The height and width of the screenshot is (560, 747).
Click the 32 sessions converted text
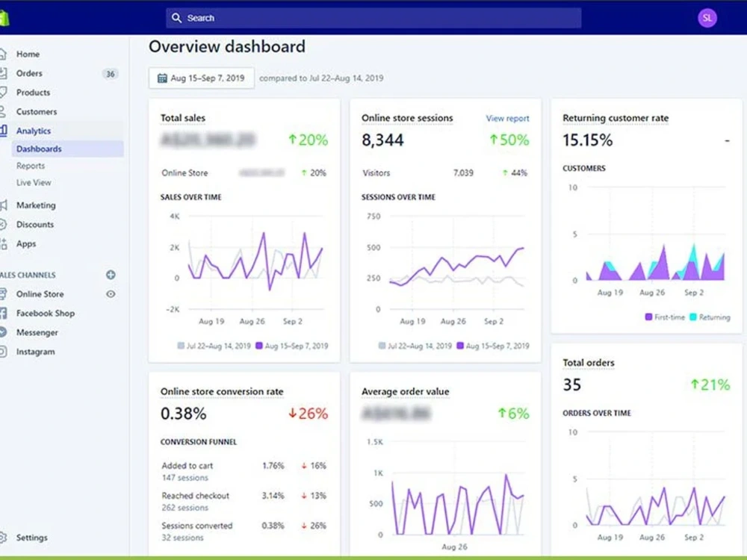click(x=182, y=538)
